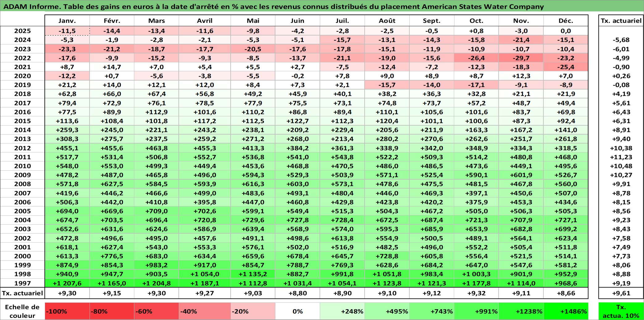Select the 2021 Déc. cell showing -25,4

566,67
